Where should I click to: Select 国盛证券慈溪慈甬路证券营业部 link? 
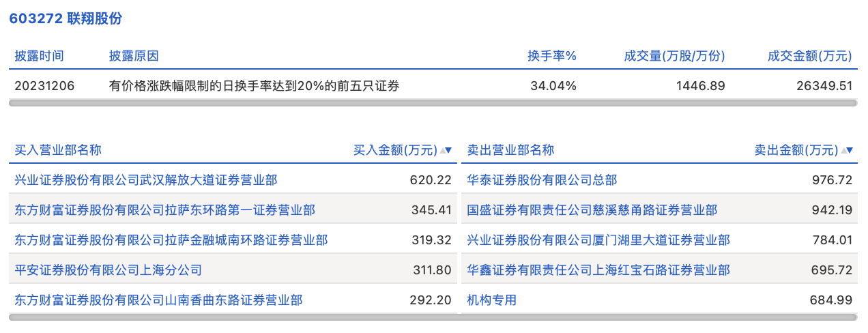592,210
